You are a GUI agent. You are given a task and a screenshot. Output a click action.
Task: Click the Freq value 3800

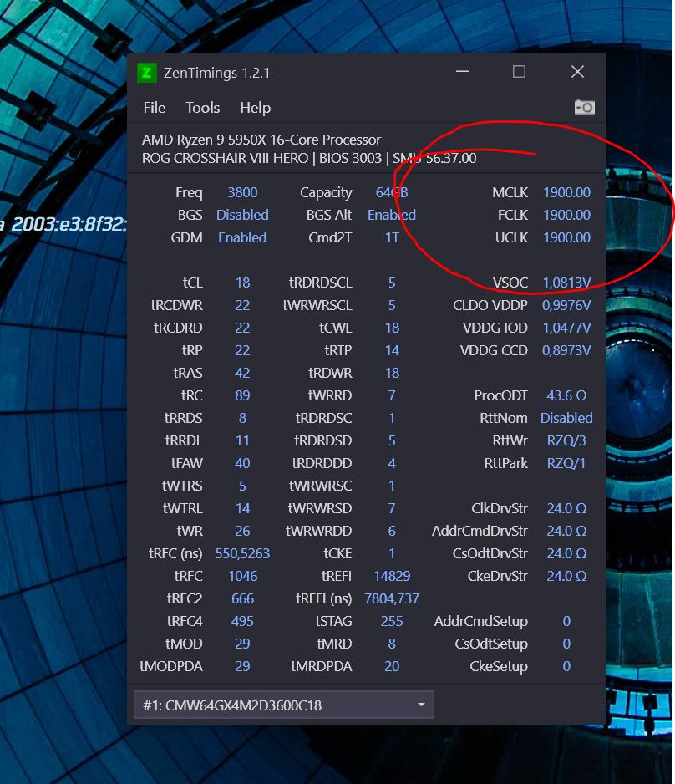tap(242, 192)
